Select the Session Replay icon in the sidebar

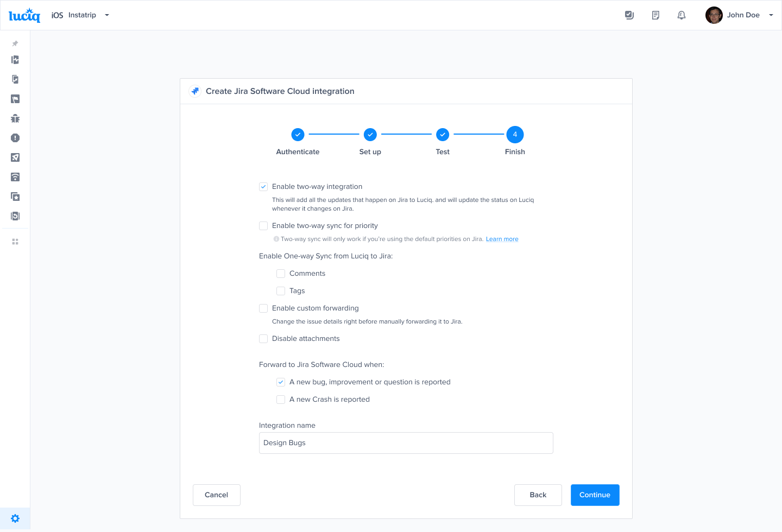[15, 216]
